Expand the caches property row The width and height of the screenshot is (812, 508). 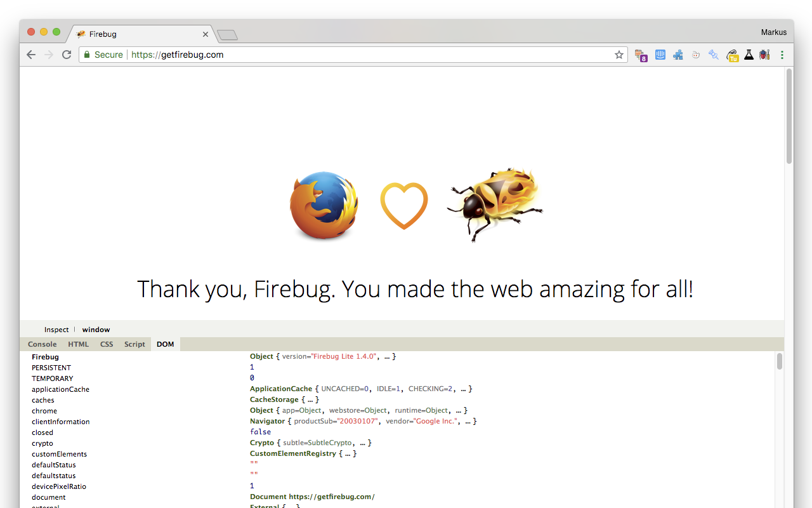43,400
